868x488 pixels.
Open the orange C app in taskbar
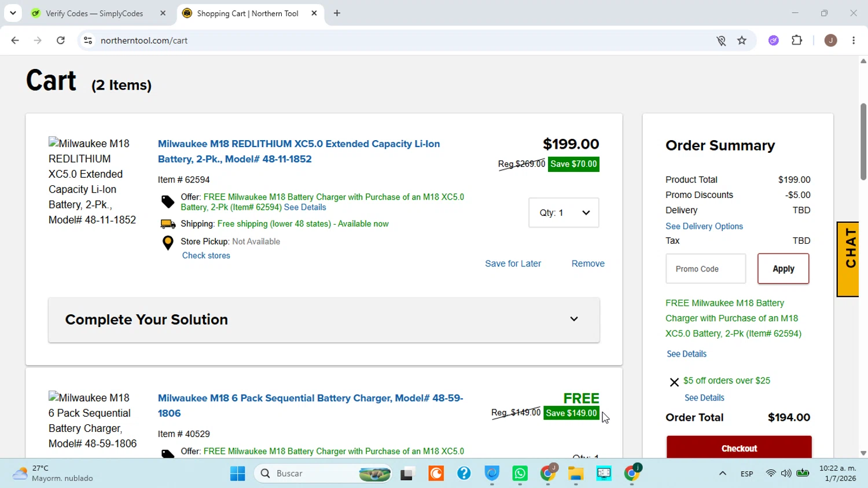coord(436,474)
